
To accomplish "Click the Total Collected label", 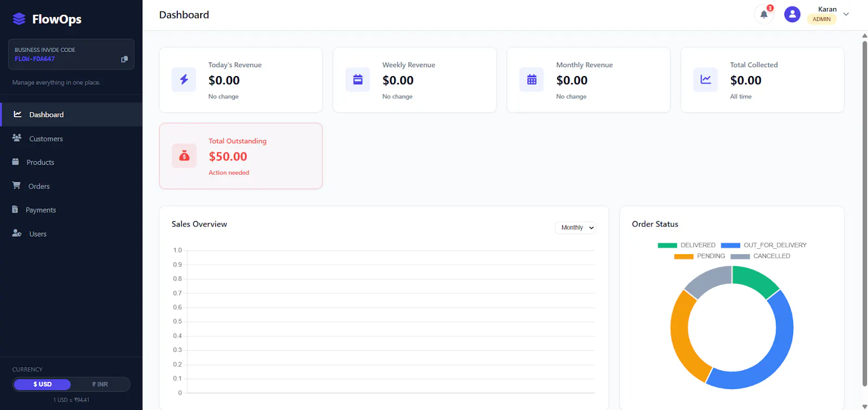I will [754, 65].
